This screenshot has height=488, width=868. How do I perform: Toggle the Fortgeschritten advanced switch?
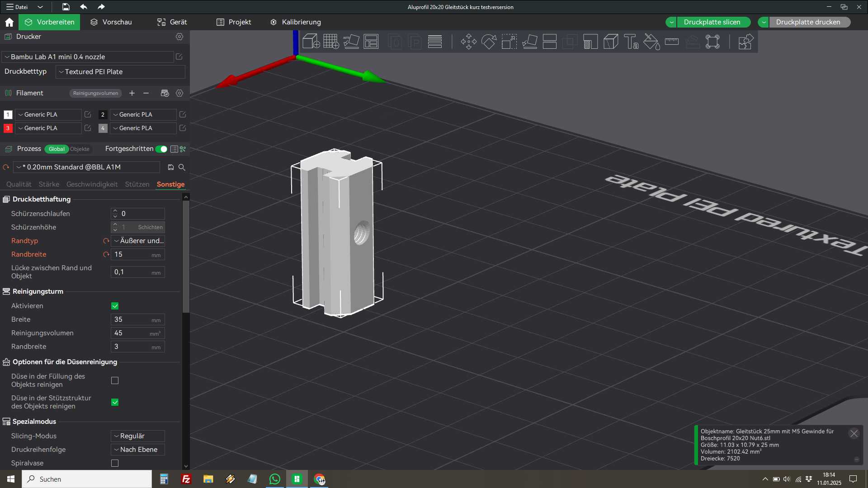(x=161, y=149)
